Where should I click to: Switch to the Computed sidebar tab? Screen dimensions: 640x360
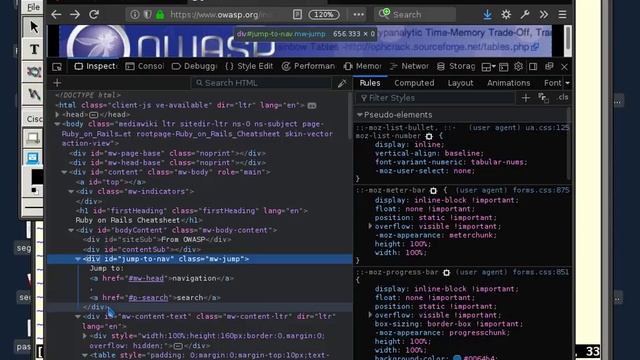[x=414, y=83]
